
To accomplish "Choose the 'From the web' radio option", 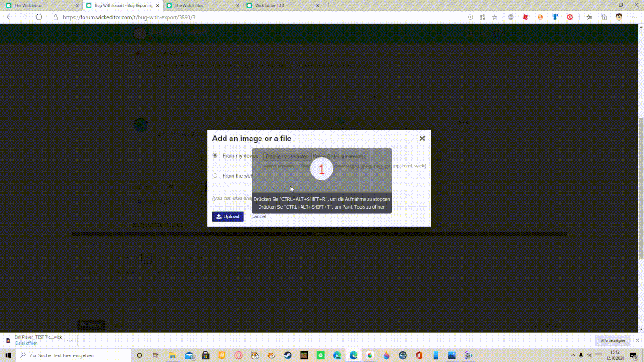I will (215, 176).
